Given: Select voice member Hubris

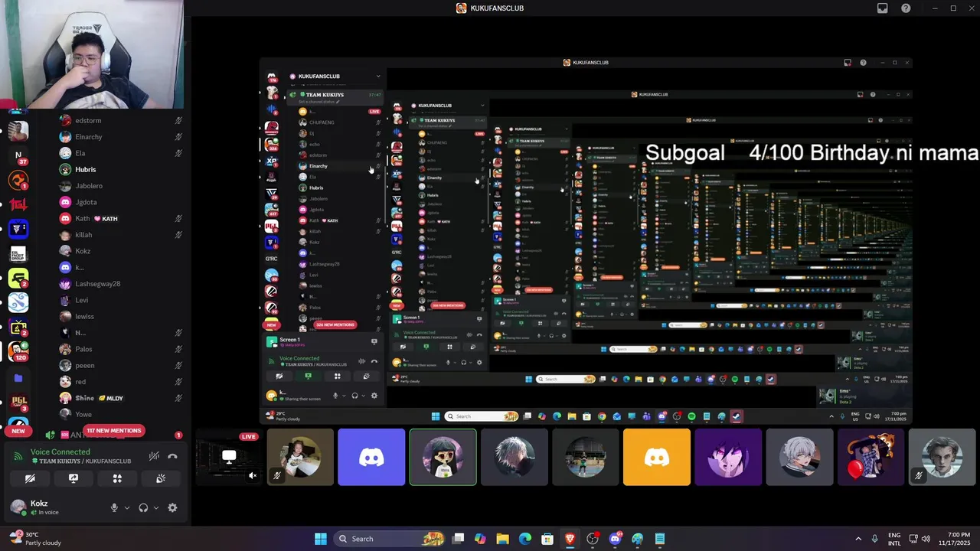Looking at the screenshot, I should [120, 169].
